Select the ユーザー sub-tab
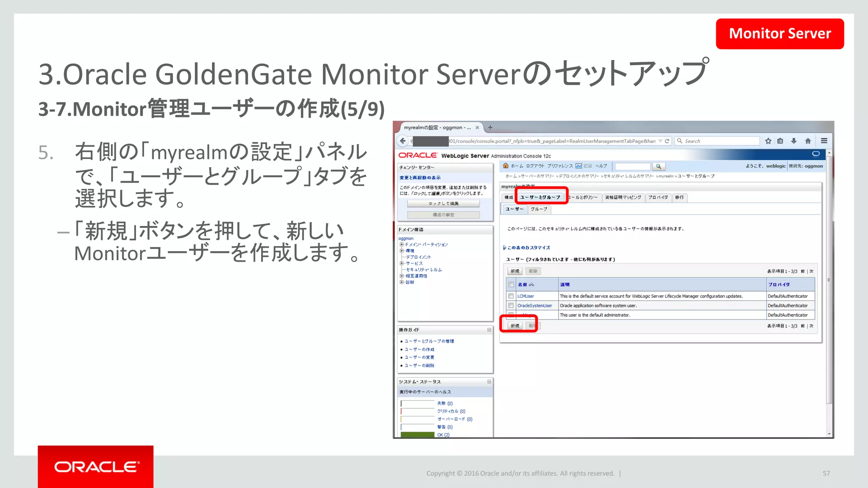Screen dimensions: 868x488 [x=515, y=209]
